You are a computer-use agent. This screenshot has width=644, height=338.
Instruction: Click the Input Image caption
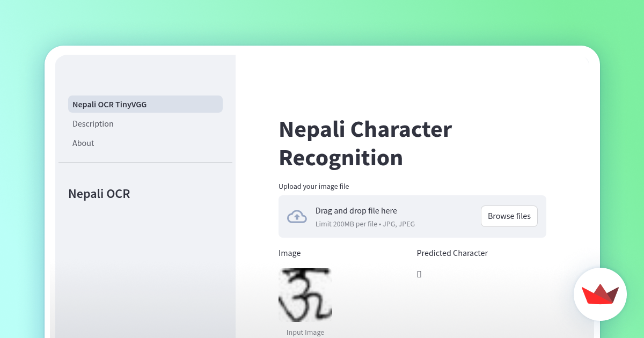point(305,332)
